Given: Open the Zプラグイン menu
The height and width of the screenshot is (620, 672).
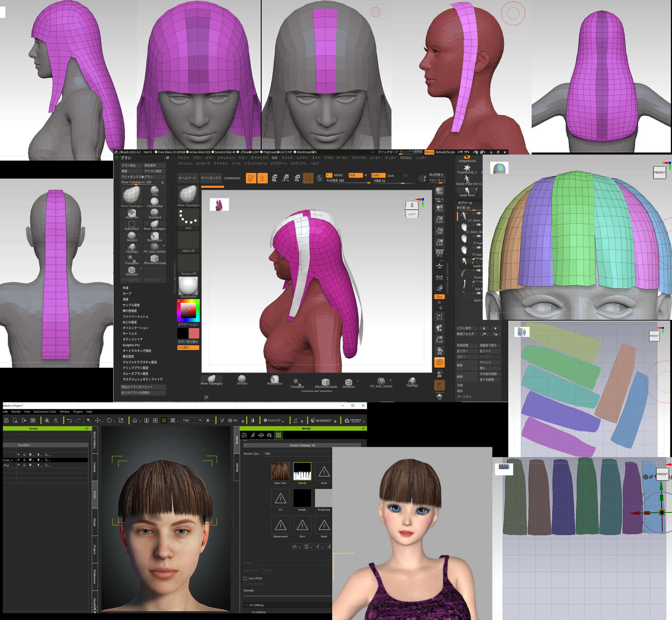Looking at the screenshot, I should click(x=279, y=163).
